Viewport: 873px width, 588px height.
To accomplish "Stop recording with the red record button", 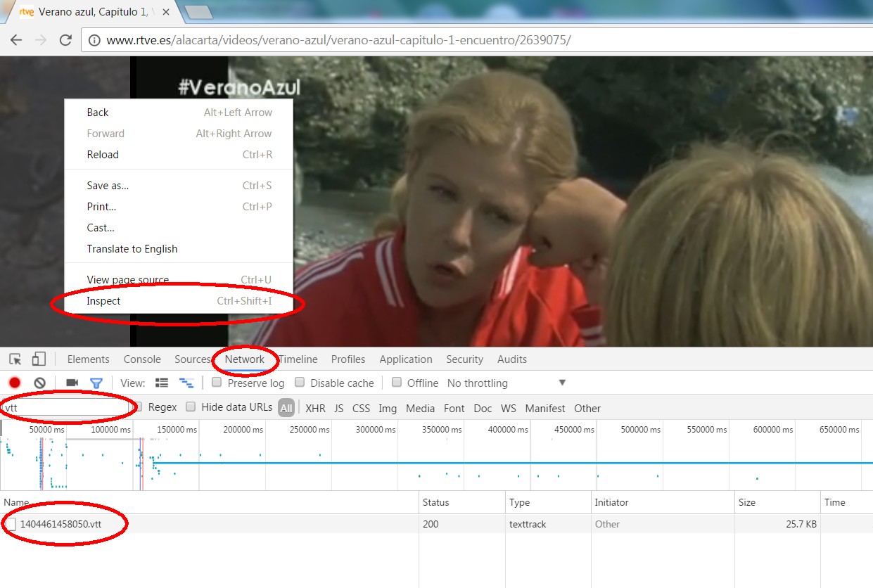I will pyautogui.click(x=15, y=383).
